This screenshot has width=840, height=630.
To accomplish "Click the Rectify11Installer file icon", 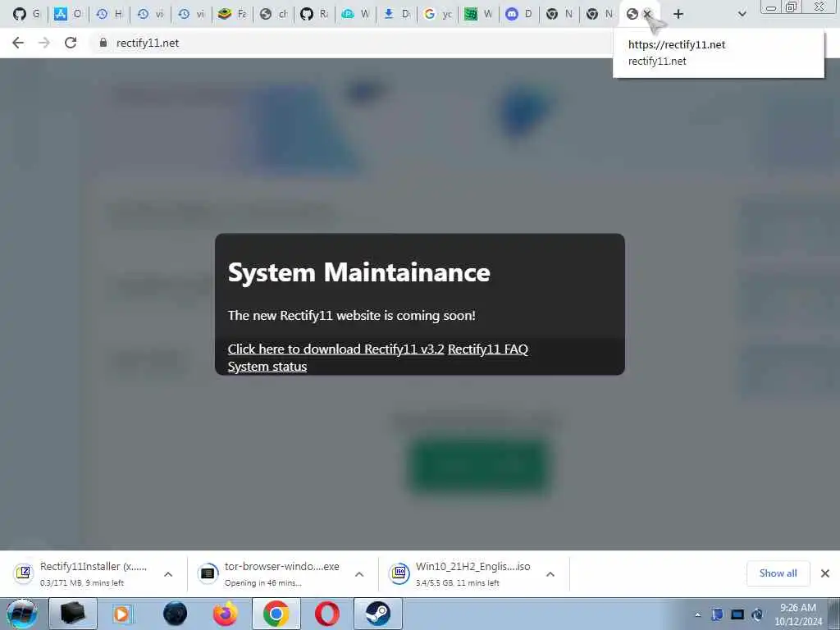I will (x=24, y=573).
